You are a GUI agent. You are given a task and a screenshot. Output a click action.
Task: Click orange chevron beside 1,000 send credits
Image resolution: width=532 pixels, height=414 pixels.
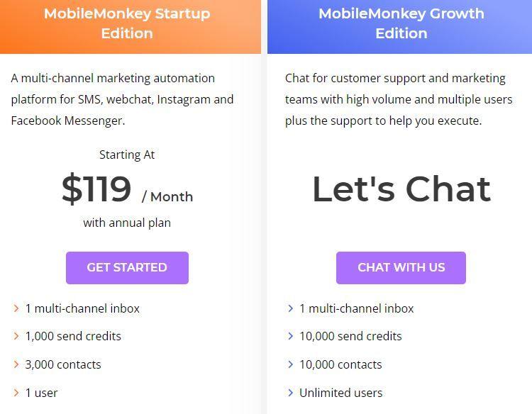[16, 336]
